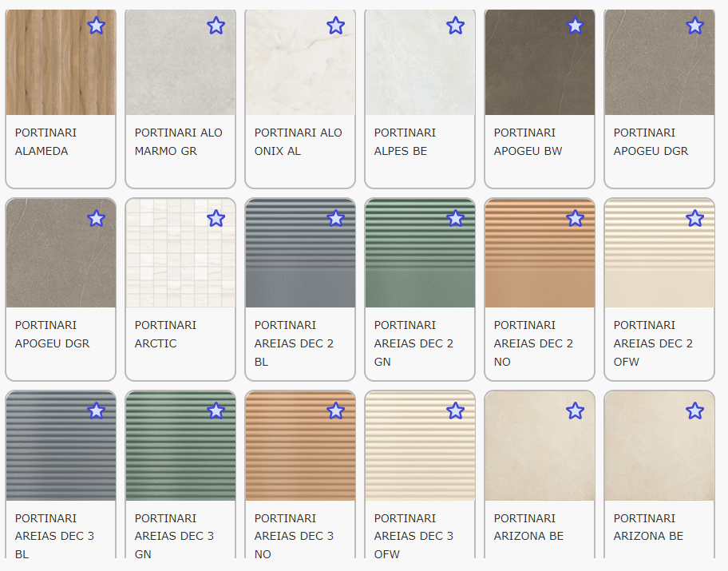The image size is (728, 571).
Task: Open the Portinari Areias Dec 3 GN thumbnail
Action: pyautogui.click(x=180, y=451)
